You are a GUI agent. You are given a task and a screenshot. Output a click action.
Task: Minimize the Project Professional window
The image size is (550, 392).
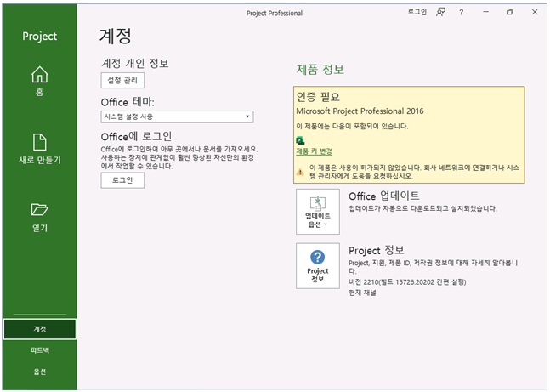coord(485,12)
